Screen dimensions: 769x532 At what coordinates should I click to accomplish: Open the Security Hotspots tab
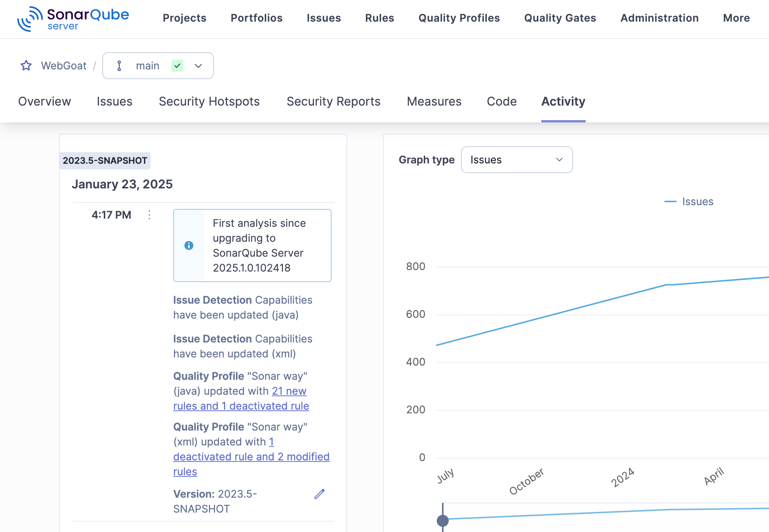pyautogui.click(x=209, y=101)
